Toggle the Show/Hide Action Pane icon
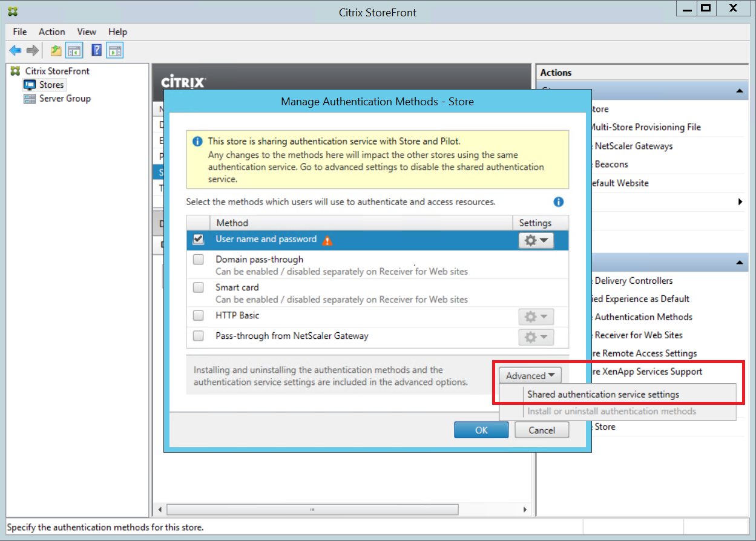This screenshot has height=541, width=756. (115, 51)
